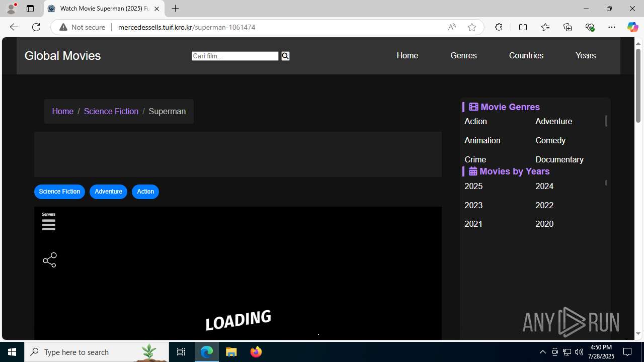Viewport: 644px width, 362px height.
Task: Open Windows Start menu
Action: 12,352
